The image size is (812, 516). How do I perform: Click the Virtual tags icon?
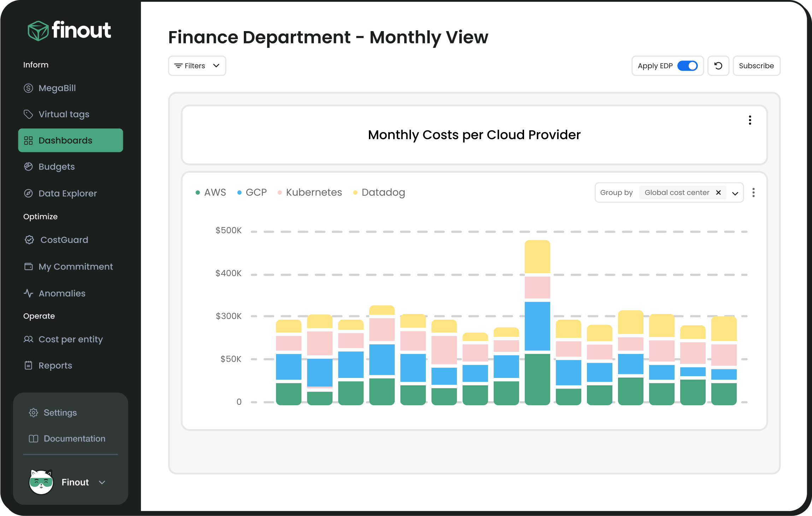click(28, 114)
